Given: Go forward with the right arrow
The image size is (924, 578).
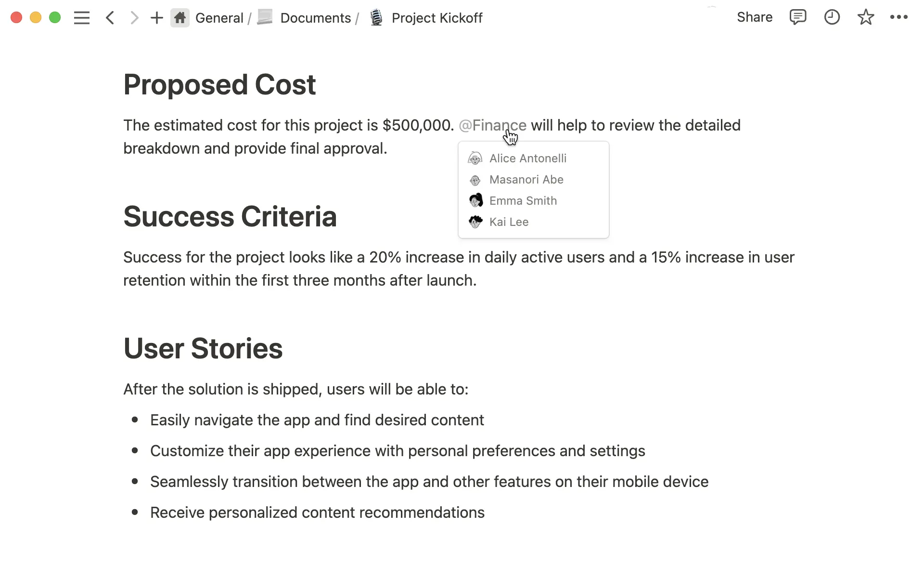Looking at the screenshot, I should coord(134,18).
